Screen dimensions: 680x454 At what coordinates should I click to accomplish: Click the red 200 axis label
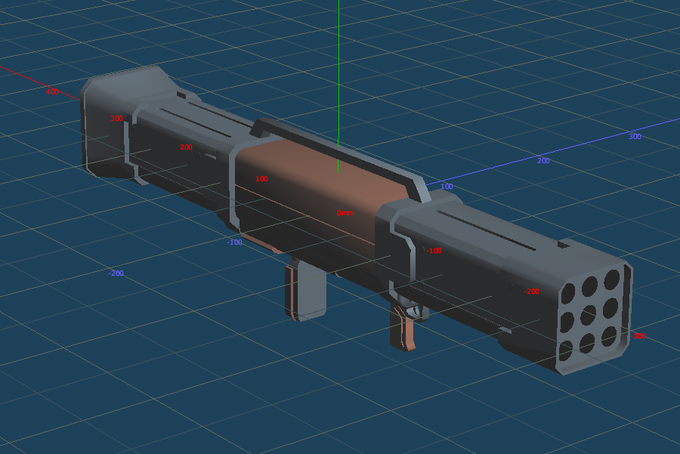[186, 147]
